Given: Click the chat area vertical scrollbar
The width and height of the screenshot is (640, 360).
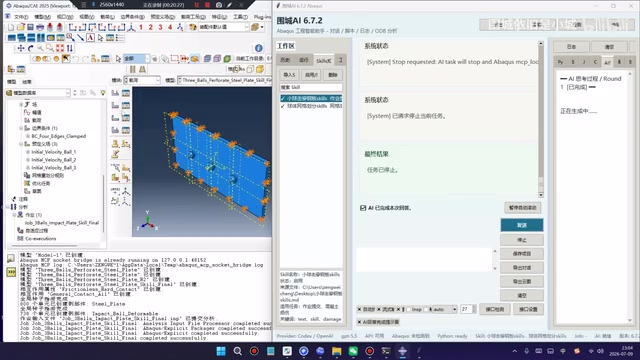Looking at the screenshot, I should pyautogui.click(x=541, y=119).
